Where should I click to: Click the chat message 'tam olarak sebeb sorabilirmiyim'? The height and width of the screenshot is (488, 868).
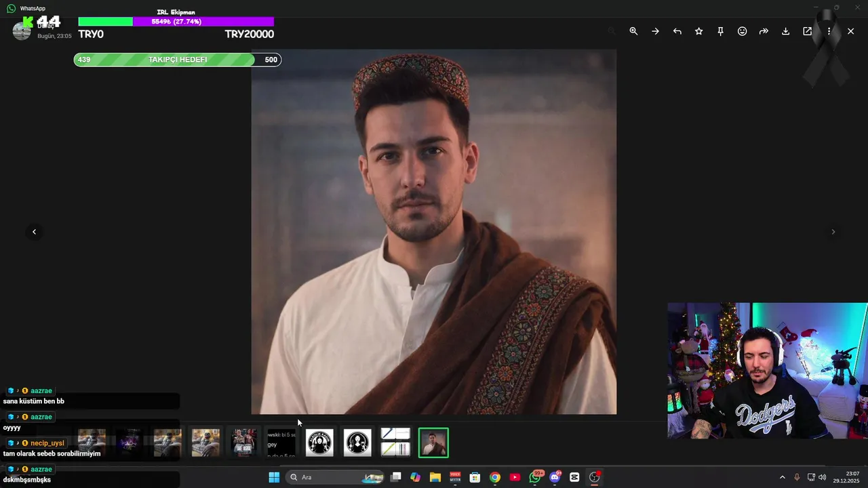pos(52,453)
